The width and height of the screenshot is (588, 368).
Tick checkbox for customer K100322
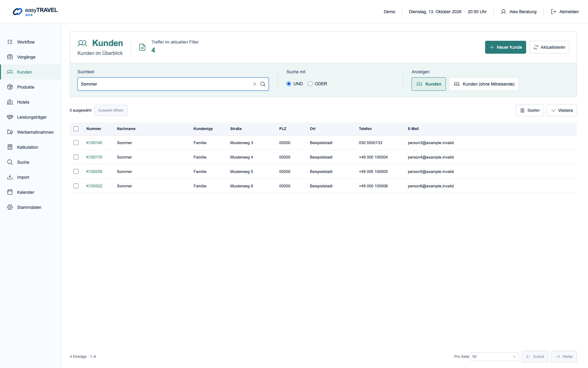pos(76,186)
